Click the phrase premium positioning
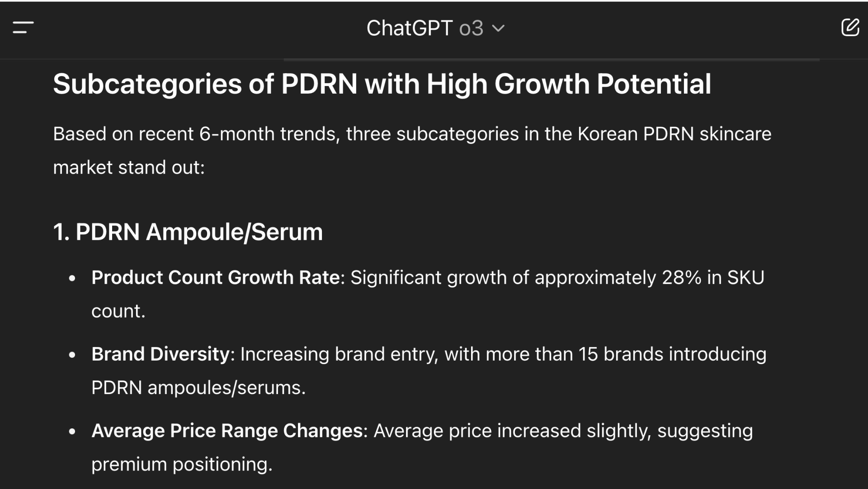This screenshot has width=868, height=489. (182, 465)
